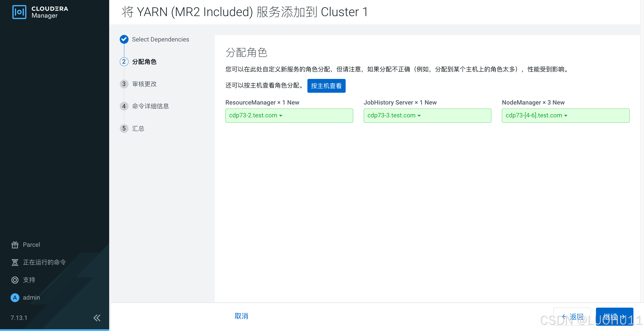Expand ResourceManager host cdp73-2.test.com dropdown
Screen dimensions: 644x331
click(x=256, y=115)
